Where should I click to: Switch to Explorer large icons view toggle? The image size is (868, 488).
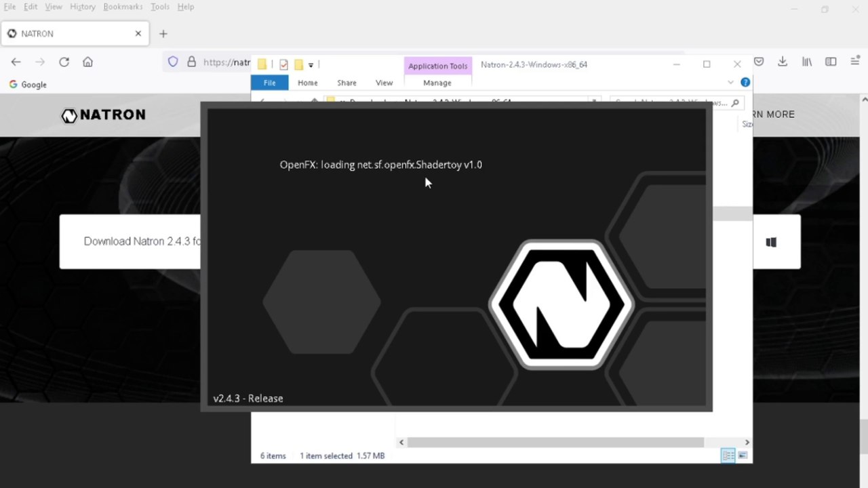[x=743, y=455]
